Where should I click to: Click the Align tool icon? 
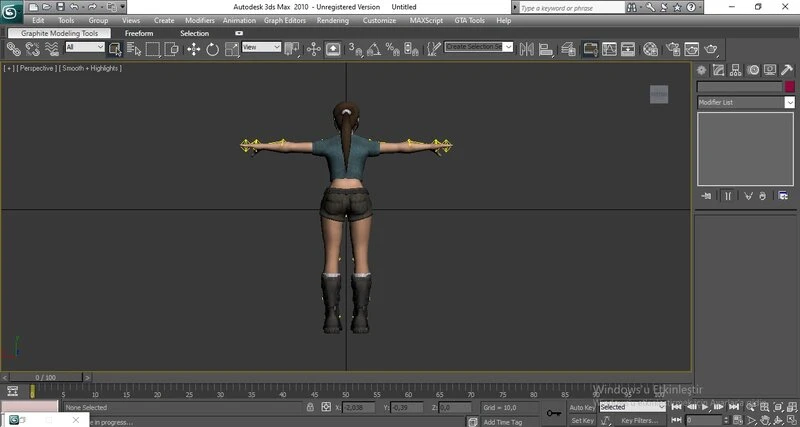545,49
